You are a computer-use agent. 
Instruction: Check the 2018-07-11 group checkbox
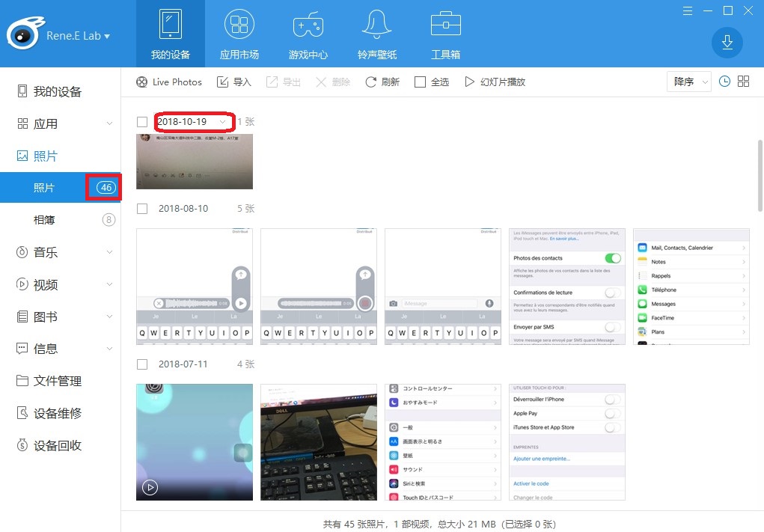click(142, 364)
